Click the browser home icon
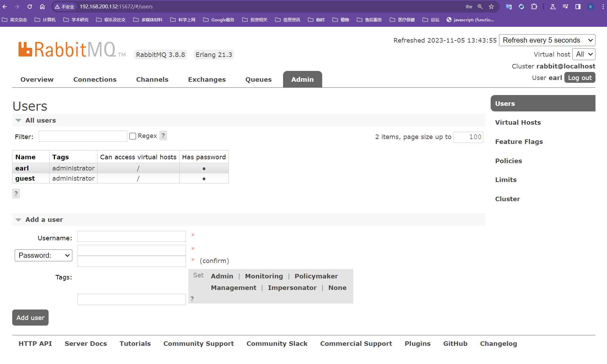This screenshot has height=364, width=607. coord(42,7)
